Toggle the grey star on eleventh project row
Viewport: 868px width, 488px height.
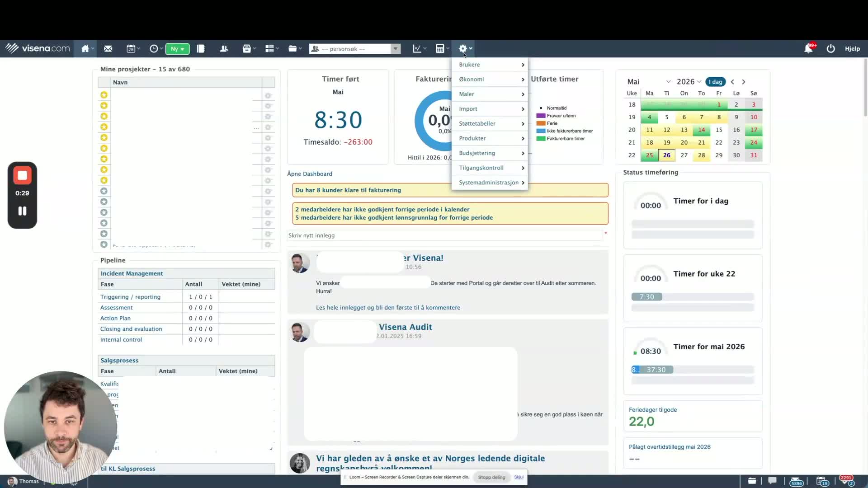[104, 202]
